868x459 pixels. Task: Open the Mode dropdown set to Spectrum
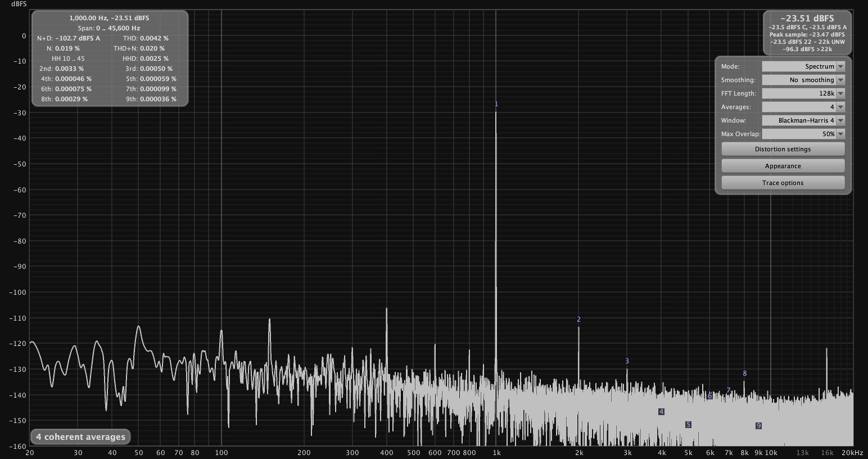point(803,66)
